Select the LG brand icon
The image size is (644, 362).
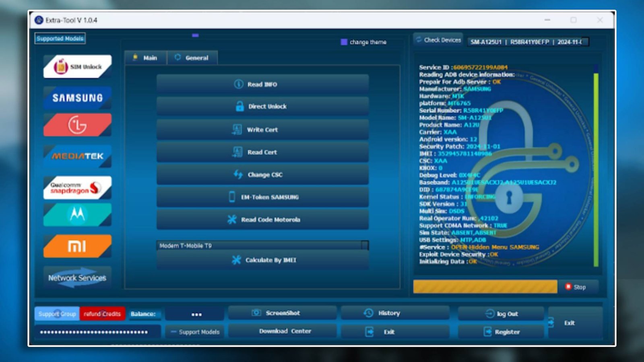point(77,125)
